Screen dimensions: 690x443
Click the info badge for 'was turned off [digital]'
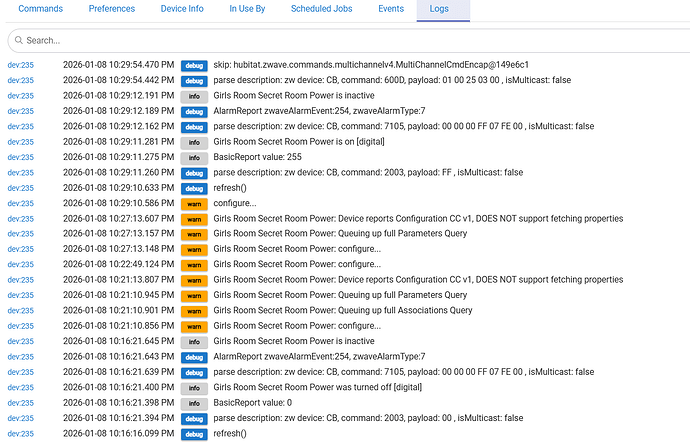pyautogui.click(x=193, y=387)
